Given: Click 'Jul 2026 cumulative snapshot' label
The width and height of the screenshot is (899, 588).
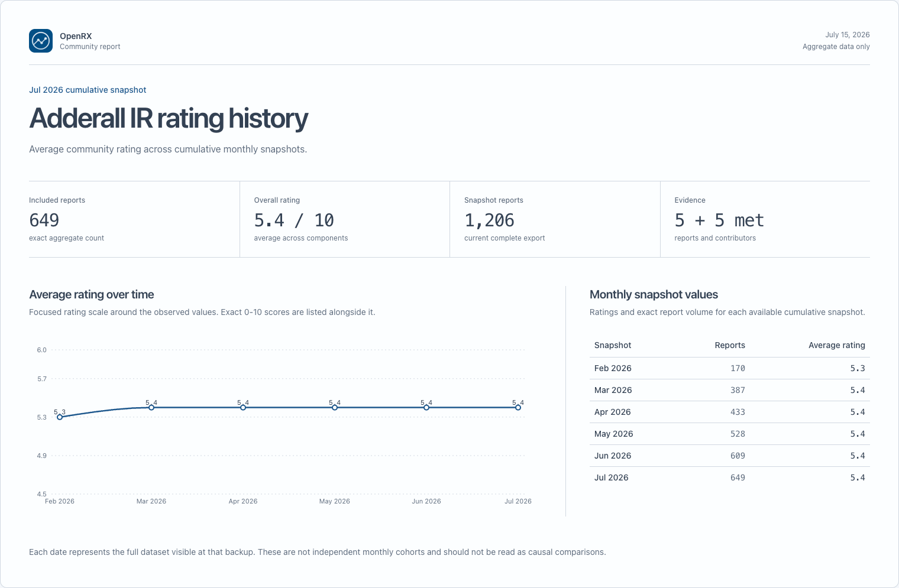Looking at the screenshot, I should click(x=88, y=90).
